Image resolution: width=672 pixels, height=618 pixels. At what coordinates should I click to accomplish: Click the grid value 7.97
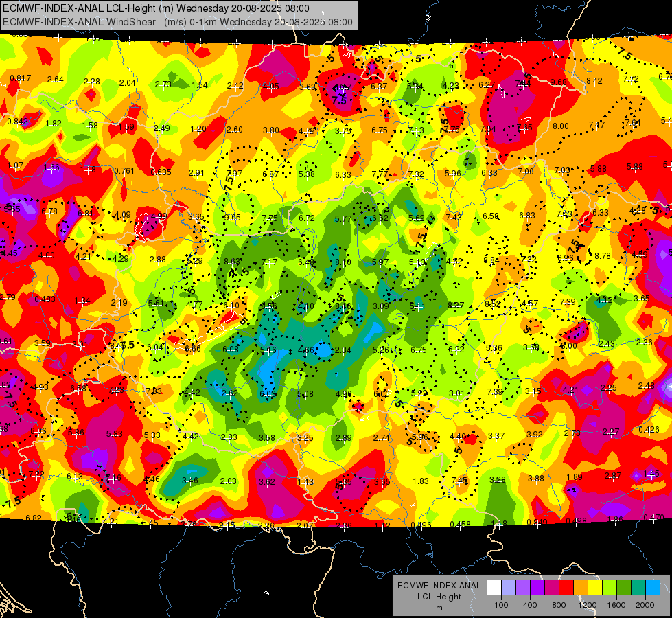234,173
